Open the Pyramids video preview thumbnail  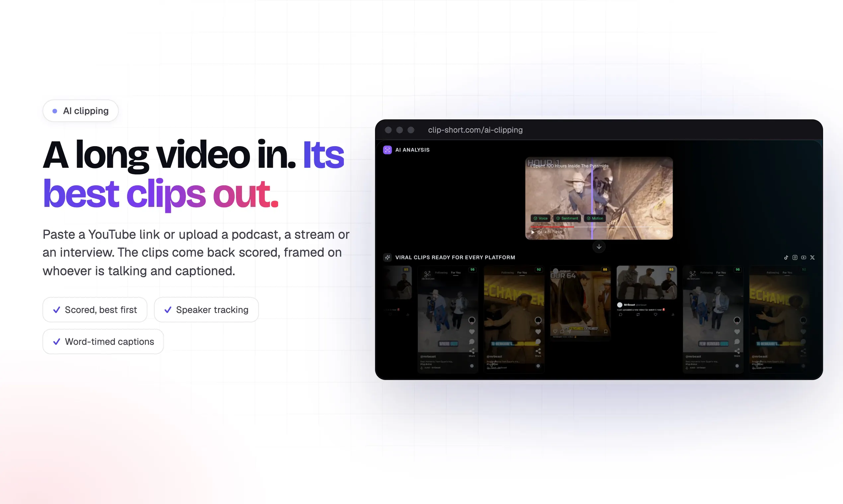click(x=599, y=198)
